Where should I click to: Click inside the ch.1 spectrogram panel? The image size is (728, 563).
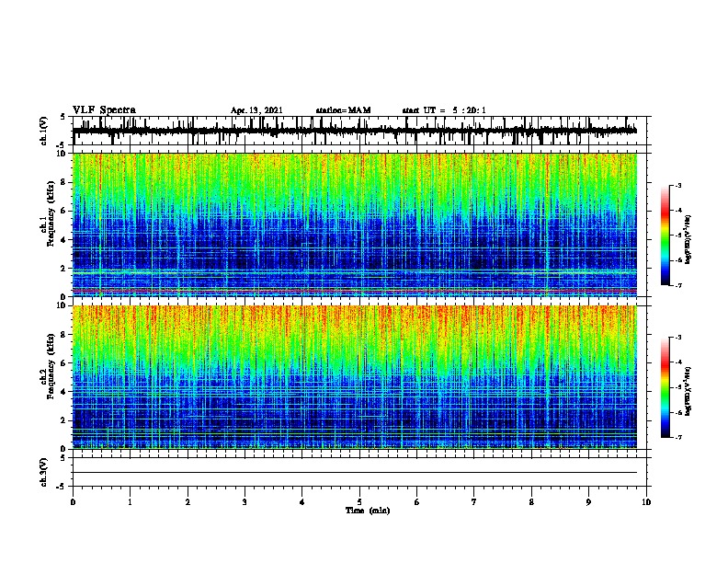coord(355,224)
